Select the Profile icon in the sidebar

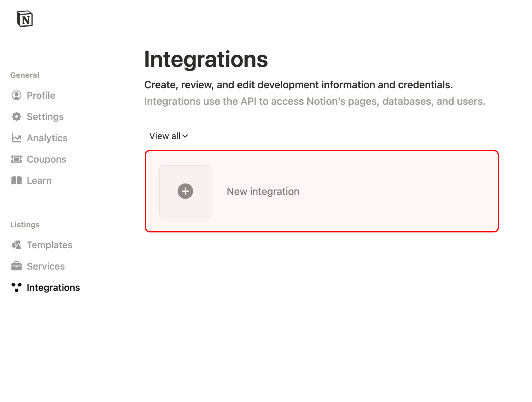click(17, 95)
